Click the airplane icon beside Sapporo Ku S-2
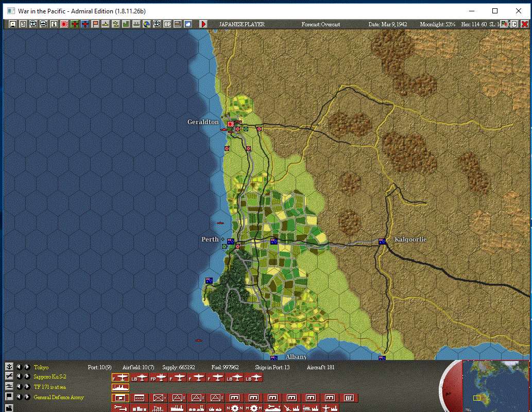 tap(9, 376)
